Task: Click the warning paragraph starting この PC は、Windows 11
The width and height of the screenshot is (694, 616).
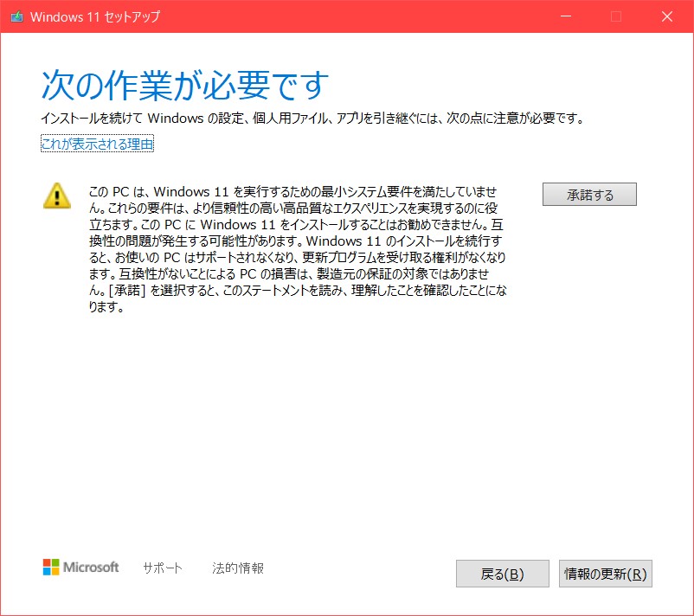Action: click(298, 249)
